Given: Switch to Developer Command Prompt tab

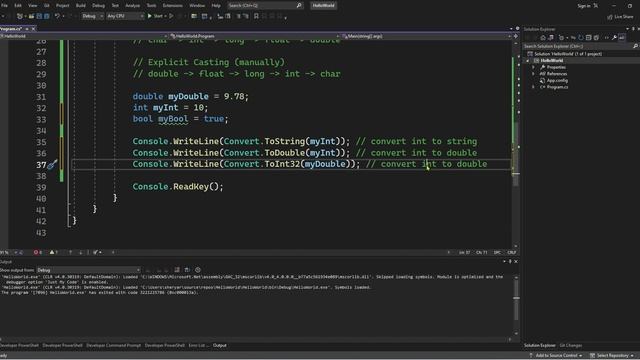Looking at the screenshot, I should click(x=113, y=346).
